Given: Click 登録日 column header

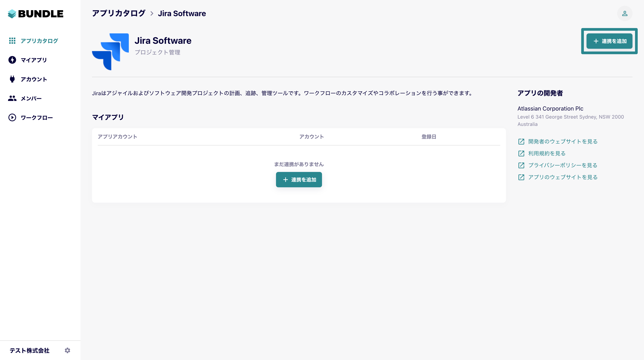Looking at the screenshot, I should [x=429, y=137].
